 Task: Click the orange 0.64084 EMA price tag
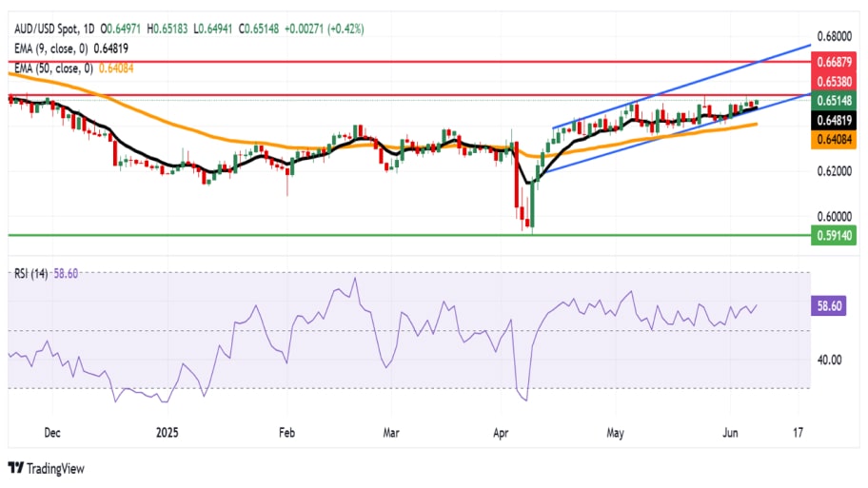click(x=834, y=140)
